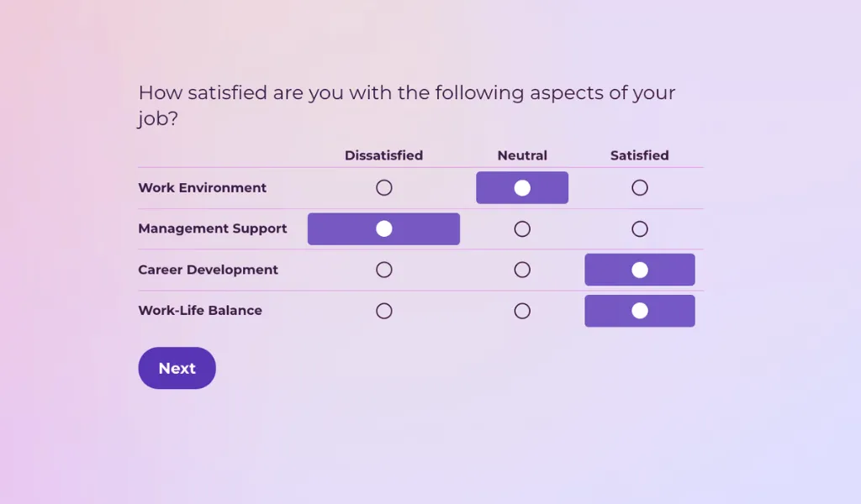Image resolution: width=861 pixels, height=504 pixels.
Task: Select Satisfied for Management Support
Action: [640, 228]
